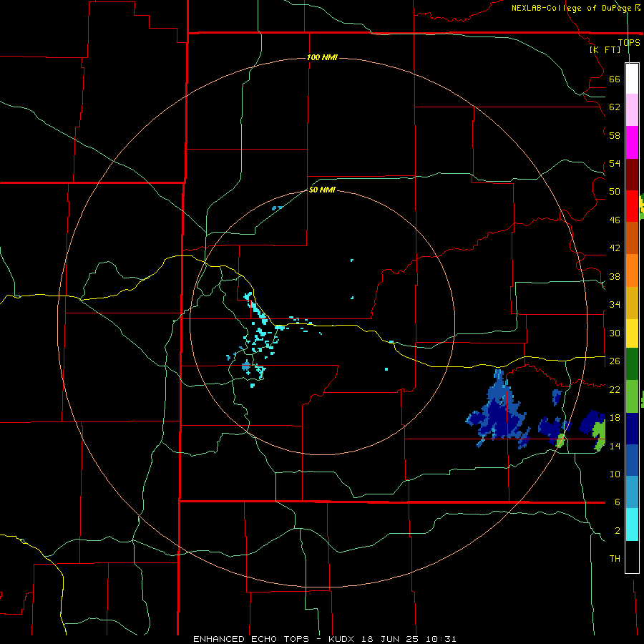
Task: Choose the cyan legend swatch
Action: (632, 525)
